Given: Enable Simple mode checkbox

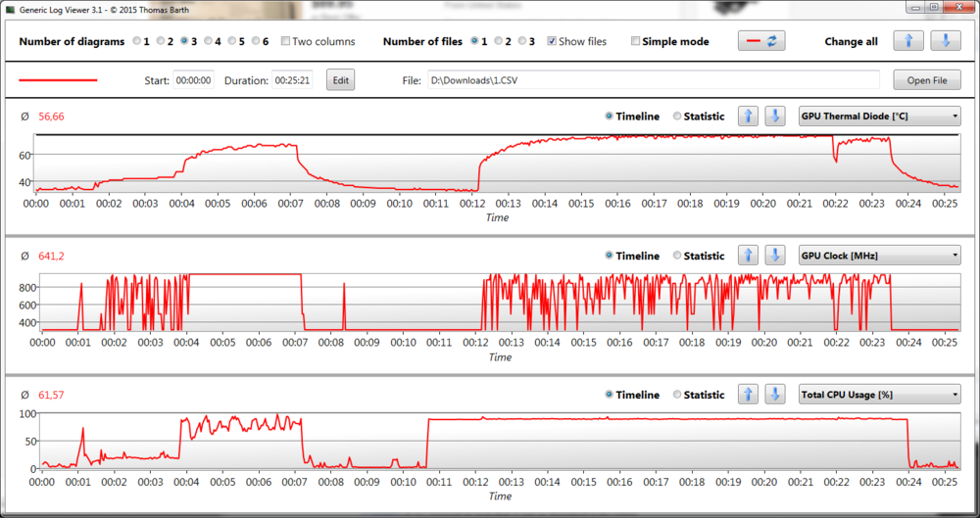Looking at the screenshot, I should (x=636, y=42).
